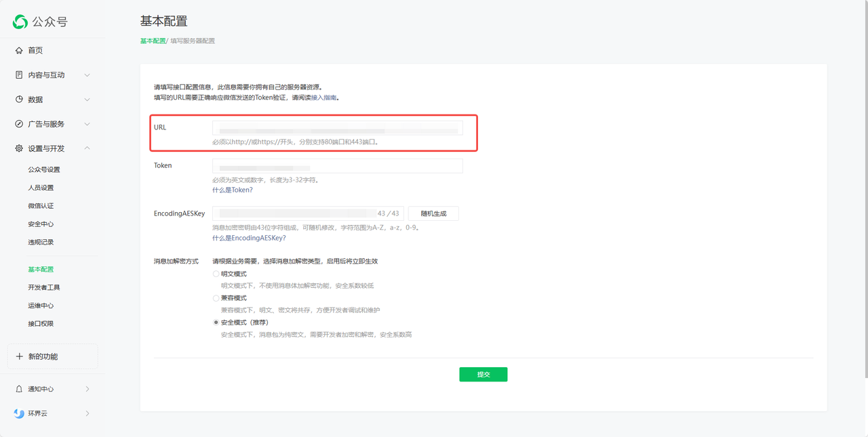Select the 明文模式 radio button
The image size is (868, 437).
(x=216, y=273)
